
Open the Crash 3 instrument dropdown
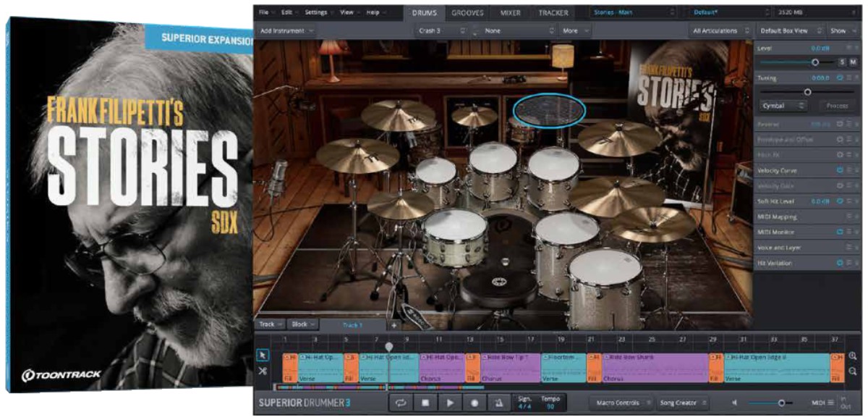point(442,31)
